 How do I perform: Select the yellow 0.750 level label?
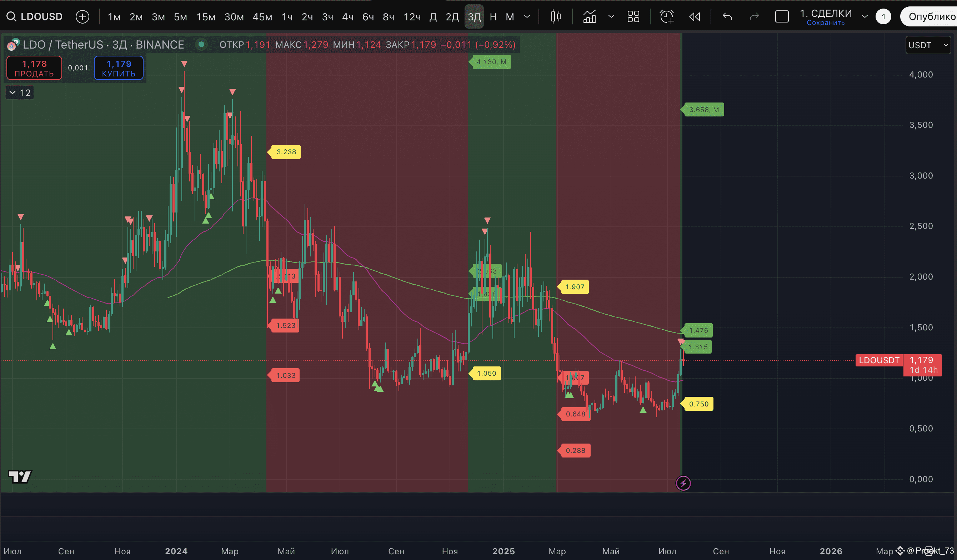[697, 404]
